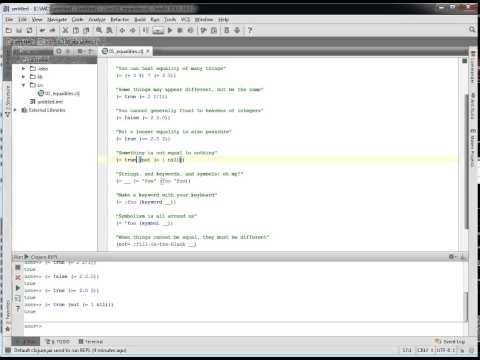Image resolution: width=480 pixels, height=360 pixels.
Task: Open the Code menu
Action: pyautogui.click(x=77, y=20)
